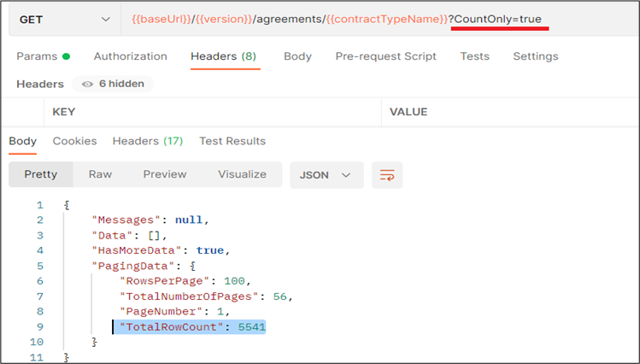Open the Authorization tab
This screenshot has width=640, height=364.
[130, 56]
